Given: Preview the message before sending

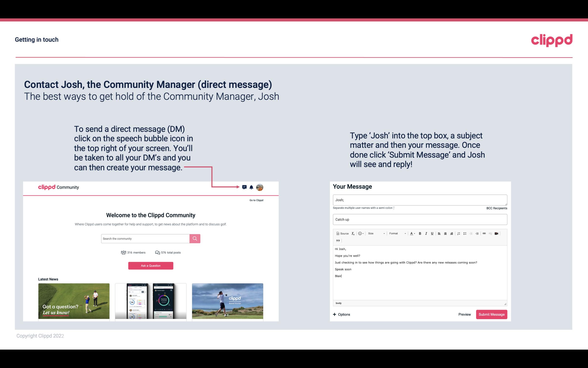Looking at the screenshot, I should pos(465,315).
